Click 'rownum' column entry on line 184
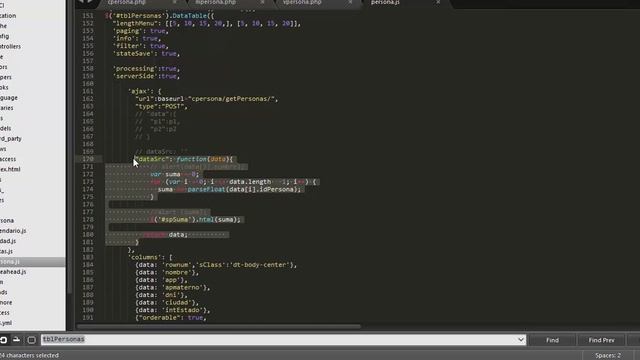Viewport: 640px width, 360px height. [176, 264]
